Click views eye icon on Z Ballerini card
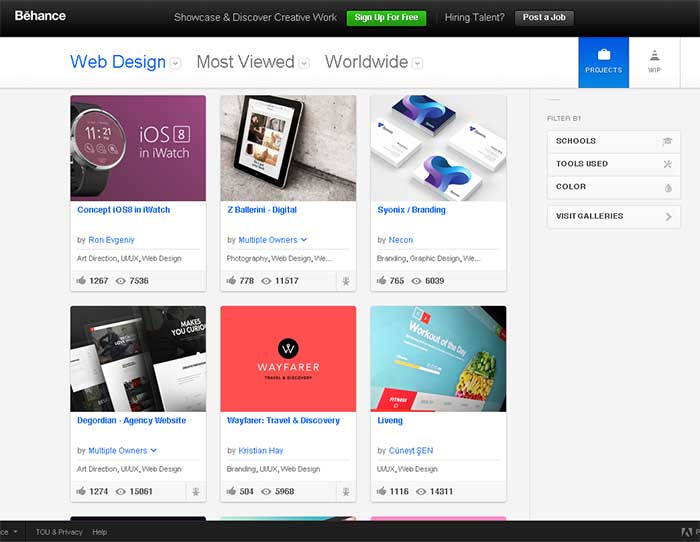 (266, 281)
